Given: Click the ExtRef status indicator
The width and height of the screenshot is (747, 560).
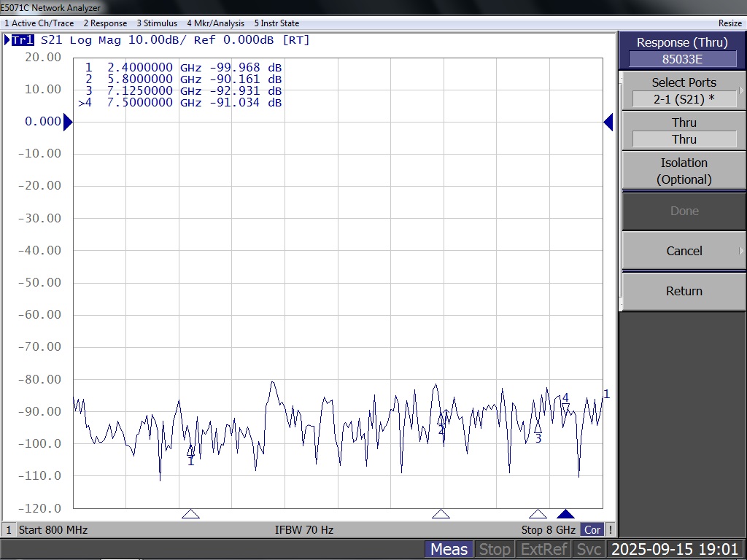Looking at the screenshot, I should click(544, 550).
